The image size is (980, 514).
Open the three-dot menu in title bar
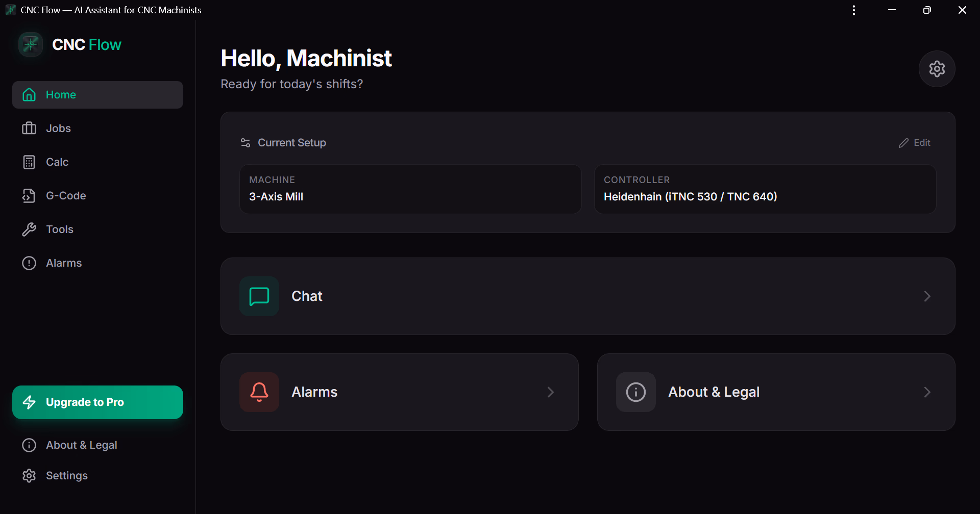click(854, 10)
